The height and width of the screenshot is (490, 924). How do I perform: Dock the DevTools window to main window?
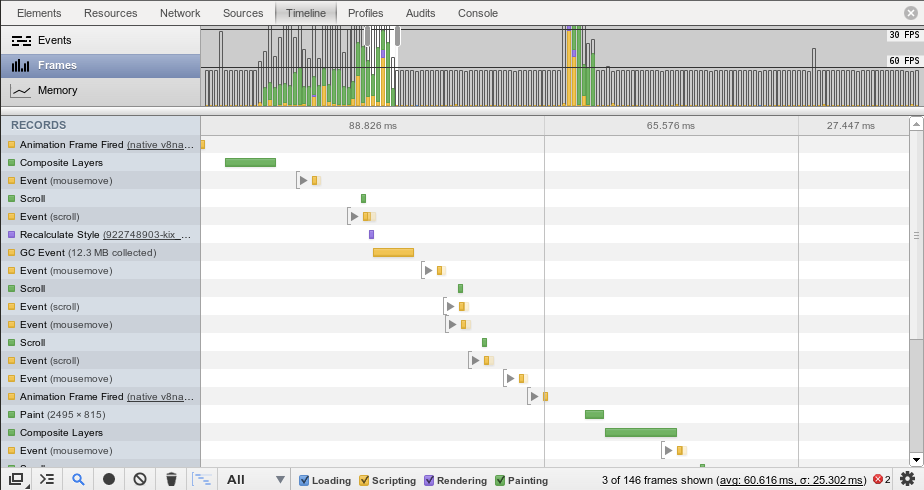[x=16, y=479]
